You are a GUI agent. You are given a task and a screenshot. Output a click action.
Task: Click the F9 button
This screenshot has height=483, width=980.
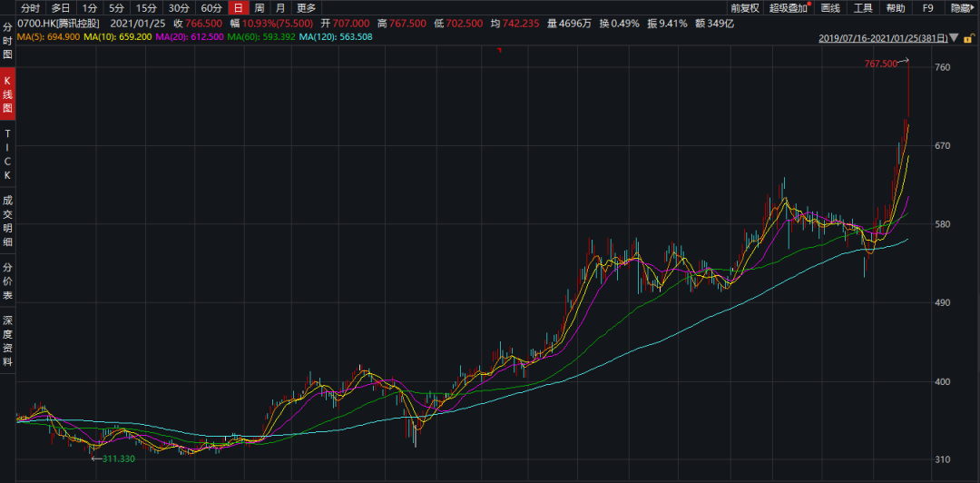928,8
